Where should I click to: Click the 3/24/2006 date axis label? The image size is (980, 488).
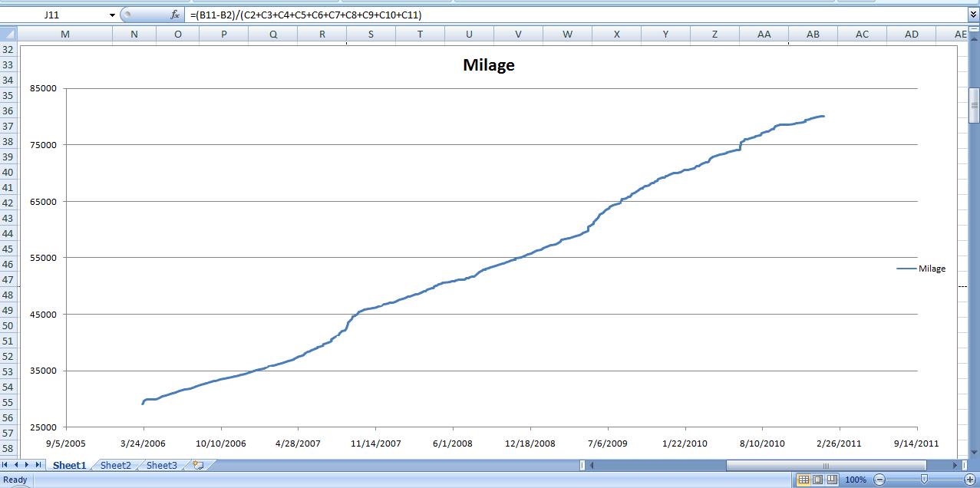(x=143, y=443)
